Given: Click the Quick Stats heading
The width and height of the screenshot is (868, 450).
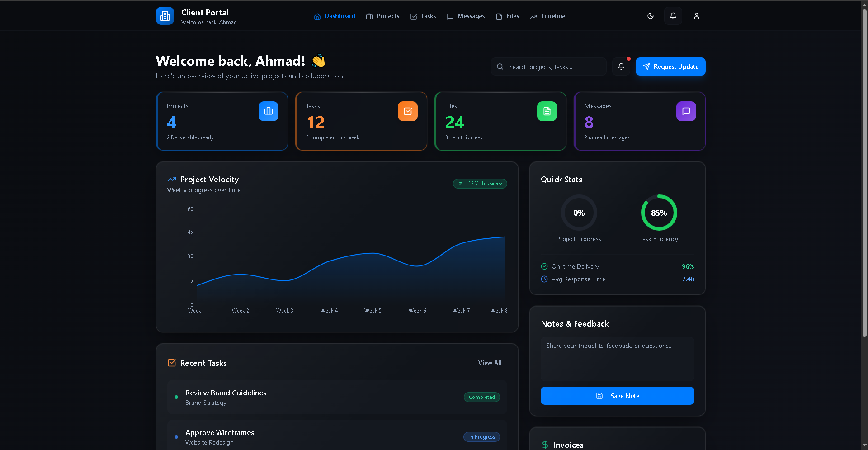Looking at the screenshot, I should [x=561, y=180].
